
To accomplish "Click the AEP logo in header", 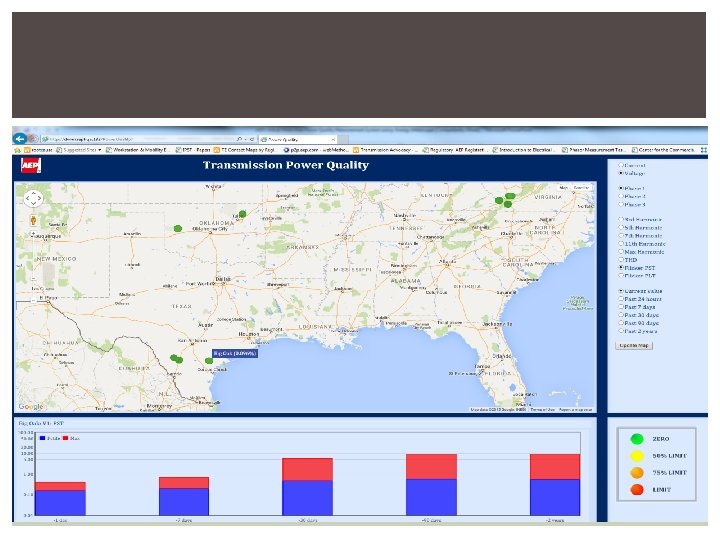I will coord(31,165).
